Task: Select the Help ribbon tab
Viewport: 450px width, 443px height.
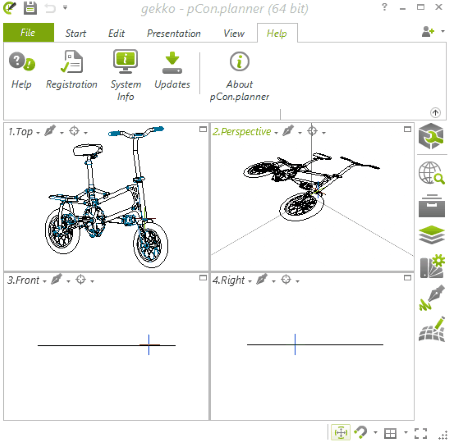Action: coord(277,33)
